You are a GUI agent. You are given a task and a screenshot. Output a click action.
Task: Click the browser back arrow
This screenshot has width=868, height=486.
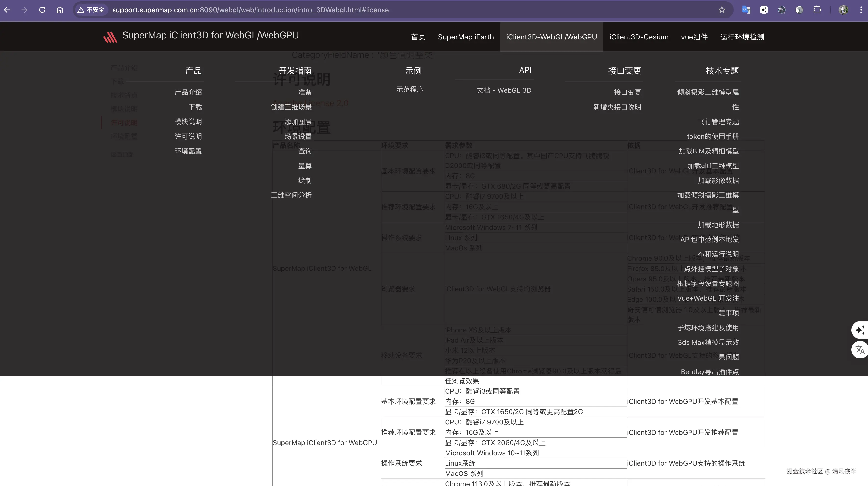click(x=7, y=10)
